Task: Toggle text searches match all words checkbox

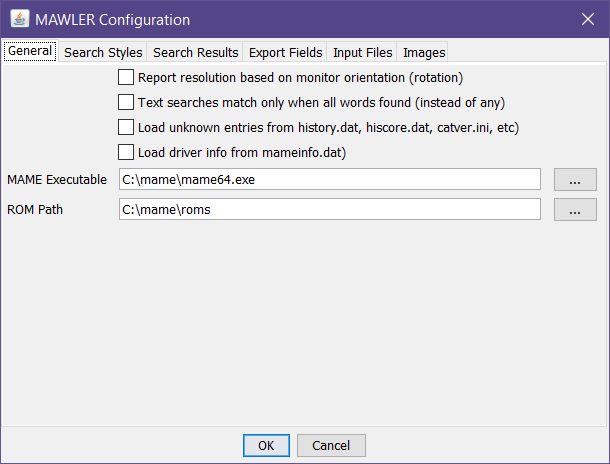Action: pos(126,102)
